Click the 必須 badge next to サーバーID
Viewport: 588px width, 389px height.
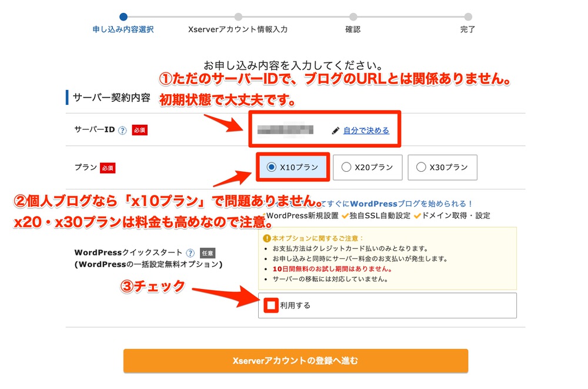tap(139, 130)
